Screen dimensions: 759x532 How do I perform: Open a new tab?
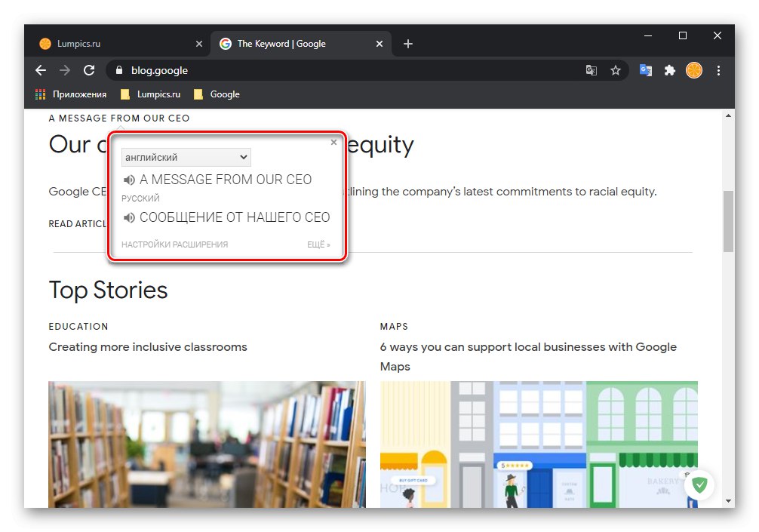[x=408, y=44]
